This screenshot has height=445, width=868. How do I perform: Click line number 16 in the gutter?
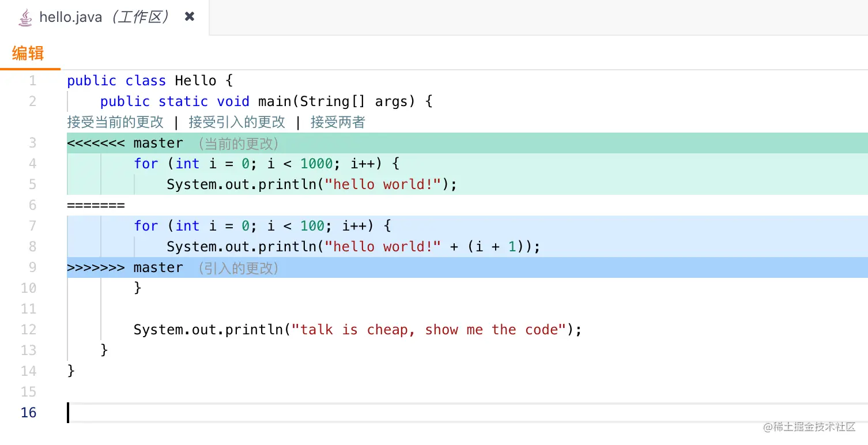(x=28, y=413)
